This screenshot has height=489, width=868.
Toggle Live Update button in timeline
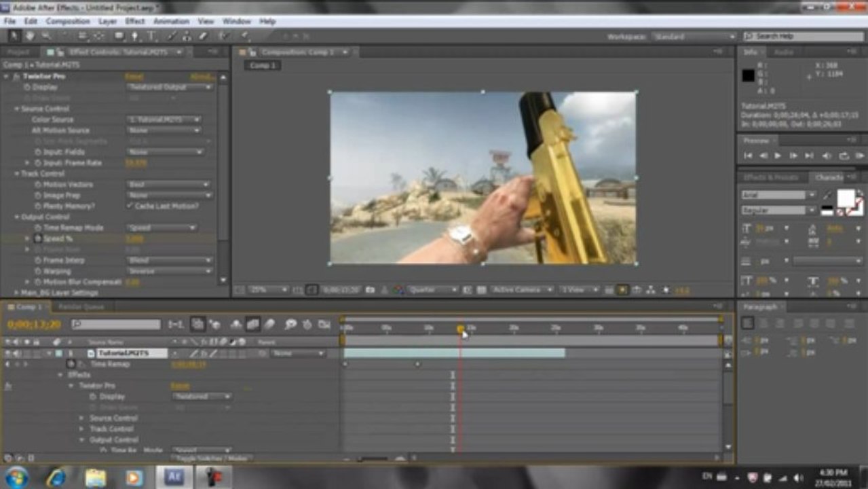[198, 325]
